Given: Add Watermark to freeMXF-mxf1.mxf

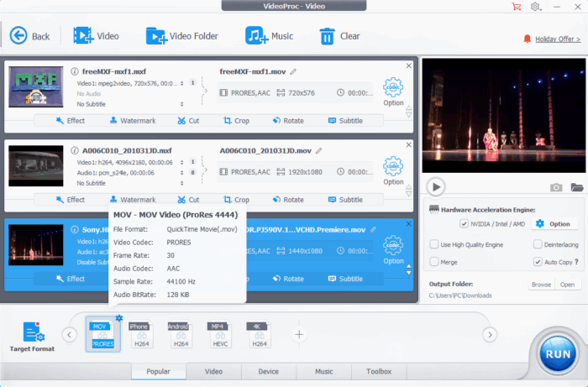Looking at the screenshot, I should [133, 121].
